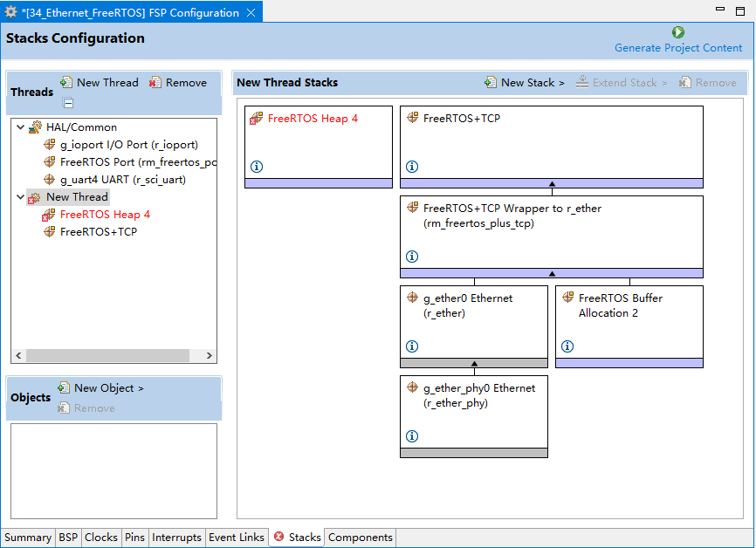
Task: Click the Generate Project Content link
Action: [678, 48]
